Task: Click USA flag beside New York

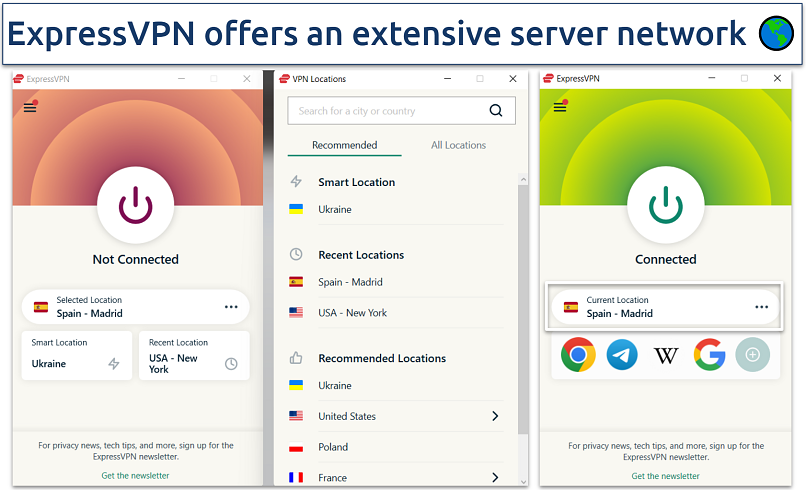Action: coord(296,312)
